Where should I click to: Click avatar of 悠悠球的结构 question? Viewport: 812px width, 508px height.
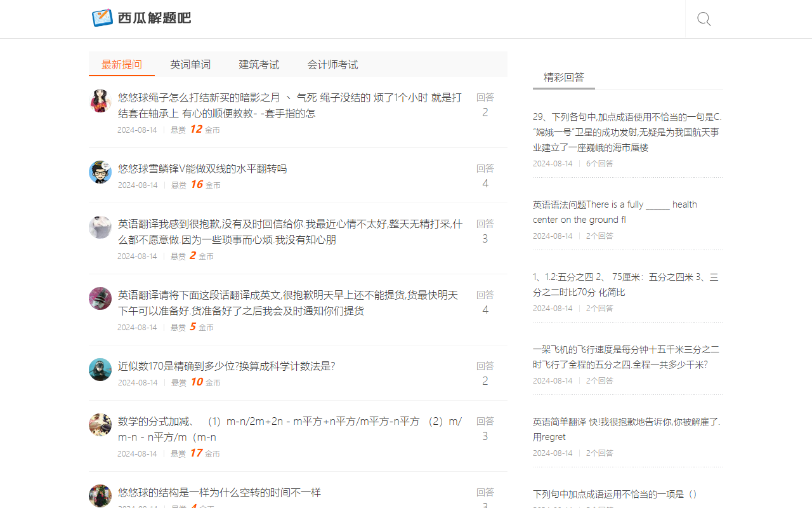(100, 496)
